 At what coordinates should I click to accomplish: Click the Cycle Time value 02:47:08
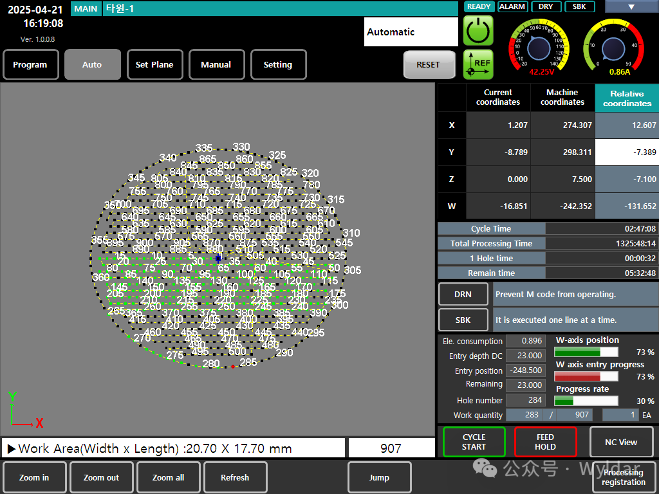pyautogui.click(x=602, y=229)
